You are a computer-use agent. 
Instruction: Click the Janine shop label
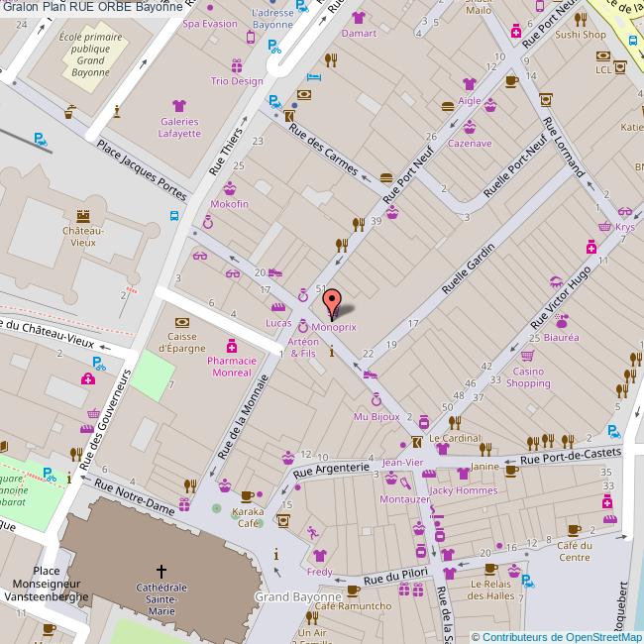(x=484, y=467)
